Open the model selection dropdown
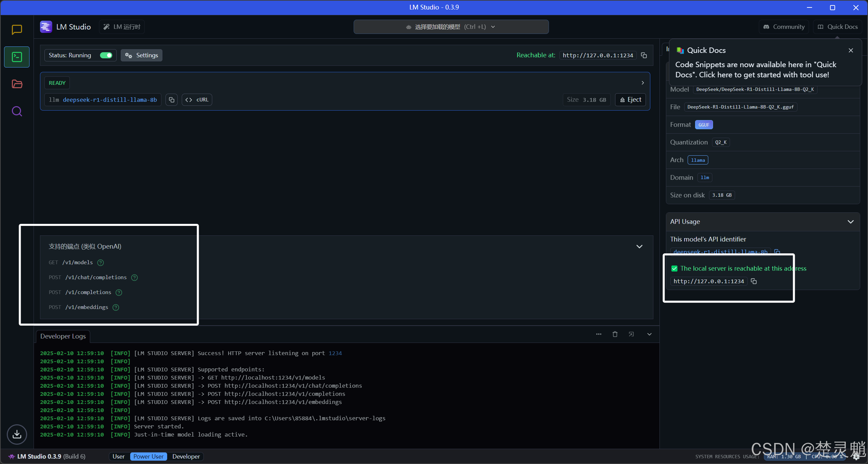This screenshot has height=464, width=868. point(451,27)
